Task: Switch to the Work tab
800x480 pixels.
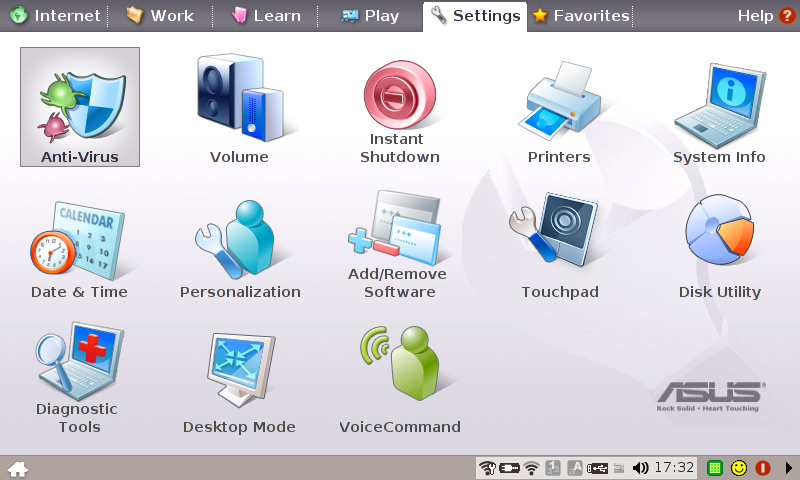Action: coord(160,16)
